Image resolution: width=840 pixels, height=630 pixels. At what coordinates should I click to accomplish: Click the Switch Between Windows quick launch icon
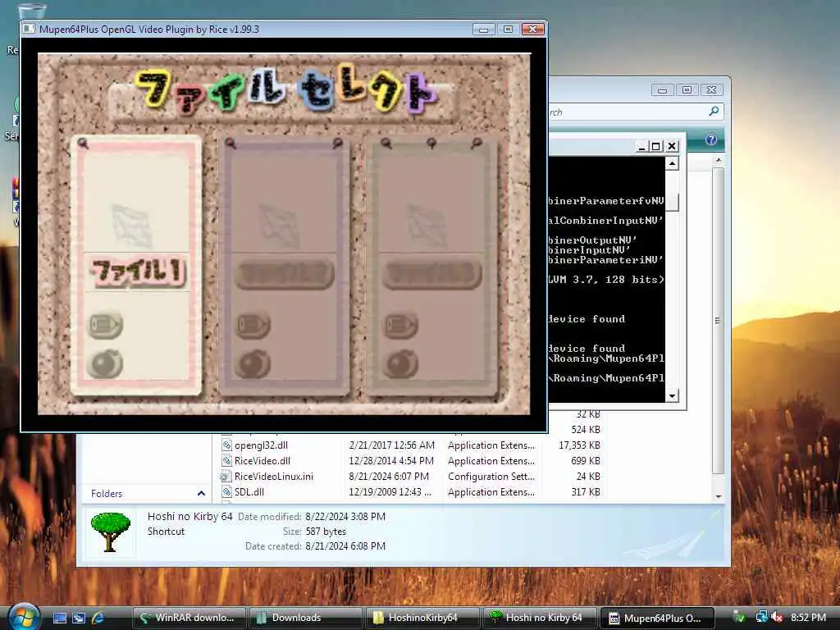point(79,618)
